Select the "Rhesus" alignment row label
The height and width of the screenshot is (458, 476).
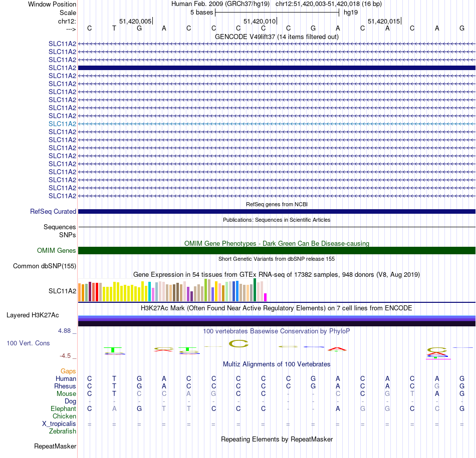65,386
